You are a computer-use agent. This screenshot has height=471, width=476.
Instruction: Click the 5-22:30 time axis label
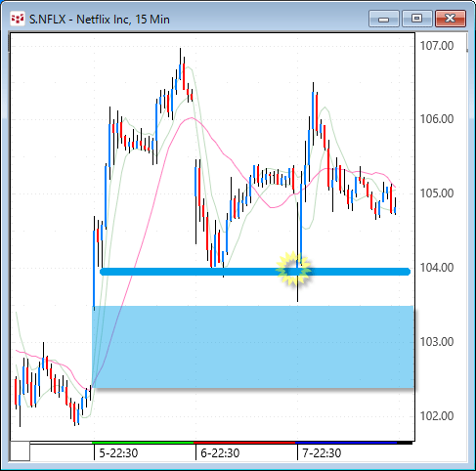click(118, 453)
